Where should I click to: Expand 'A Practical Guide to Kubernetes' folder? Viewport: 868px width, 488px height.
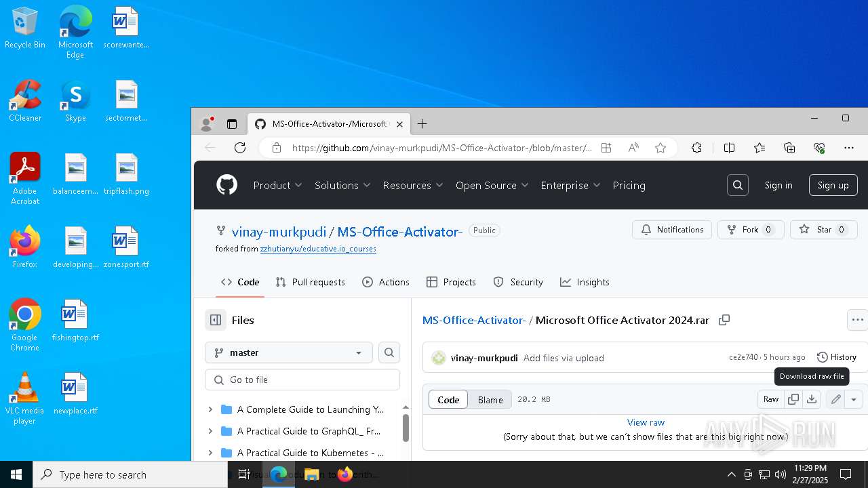[x=210, y=453]
